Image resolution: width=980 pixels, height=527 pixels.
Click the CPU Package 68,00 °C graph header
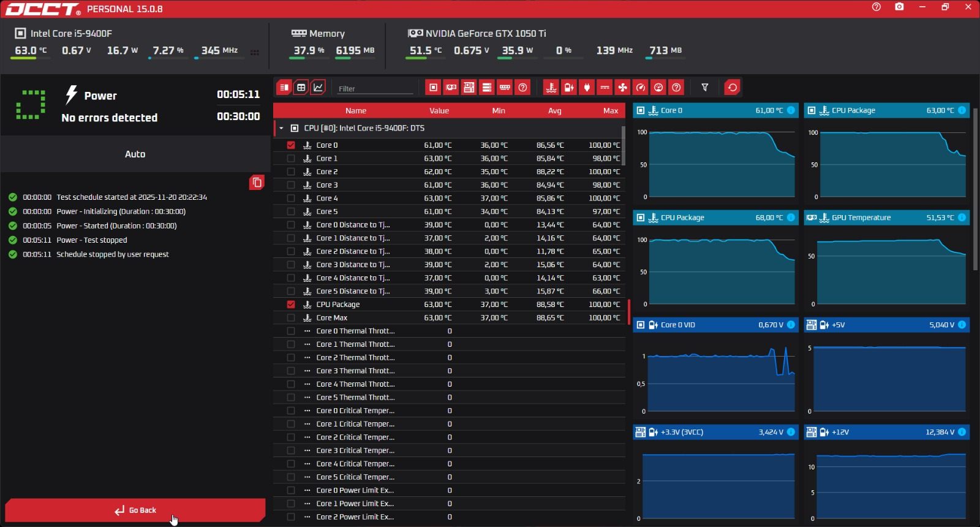715,218
